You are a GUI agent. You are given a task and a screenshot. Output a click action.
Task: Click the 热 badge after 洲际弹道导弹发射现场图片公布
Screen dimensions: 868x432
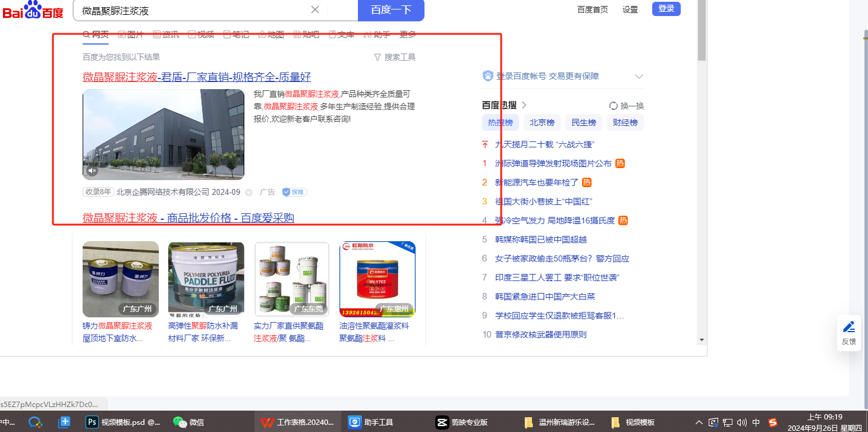tap(620, 163)
